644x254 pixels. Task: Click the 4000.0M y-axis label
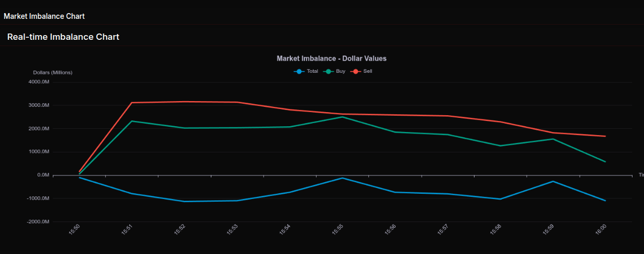(x=39, y=82)
